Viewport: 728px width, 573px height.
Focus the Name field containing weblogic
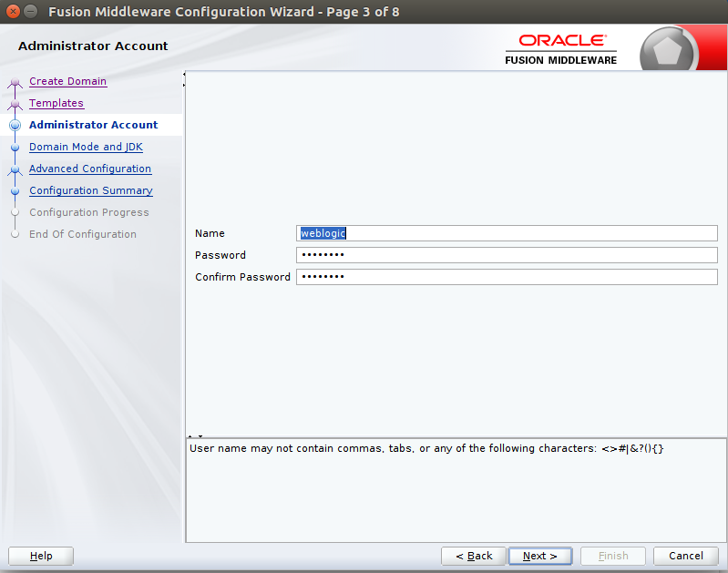[x=507, y=233]
